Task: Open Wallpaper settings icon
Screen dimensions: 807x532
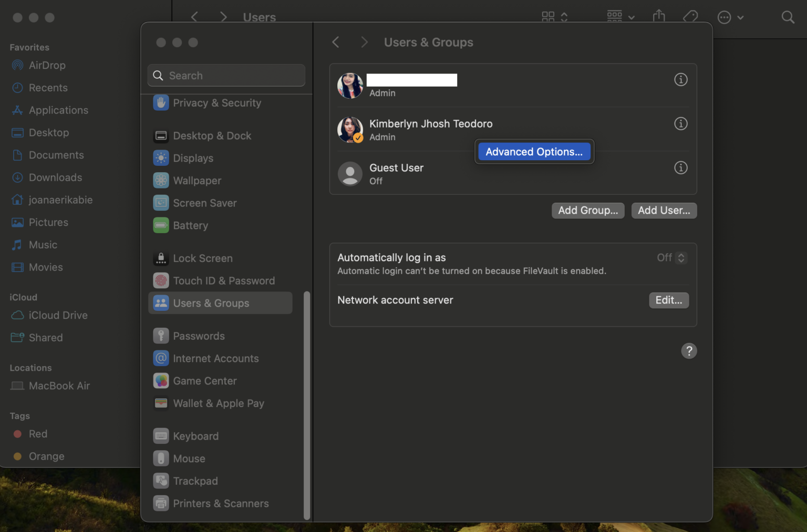Action: (x=161, y=180)
